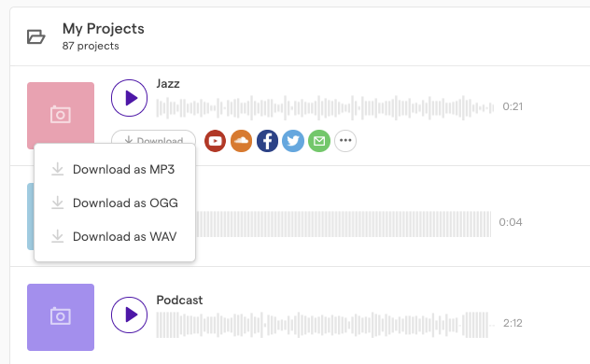Open more sharing options ellipsis
The height and width of the screenshot is (364, 590).
tap(345, 141)
